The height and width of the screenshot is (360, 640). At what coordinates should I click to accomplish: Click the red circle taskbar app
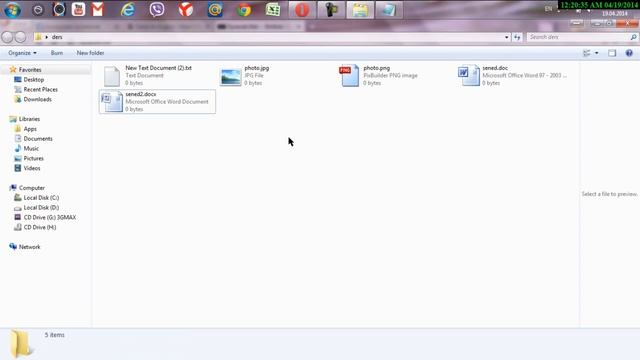(302, 10)
